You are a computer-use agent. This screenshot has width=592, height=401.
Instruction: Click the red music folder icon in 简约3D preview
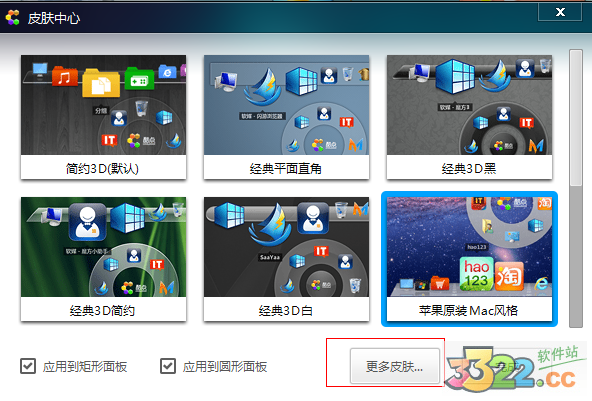pos(65,77)
